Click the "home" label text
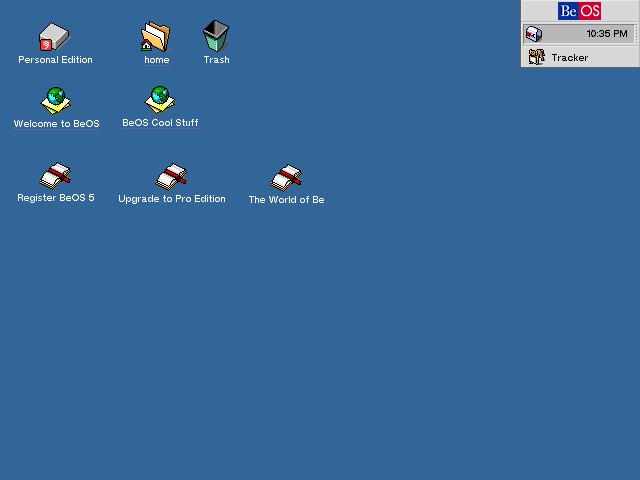Image resolution: width=640 pixels, height=480 pixels. 157,60
